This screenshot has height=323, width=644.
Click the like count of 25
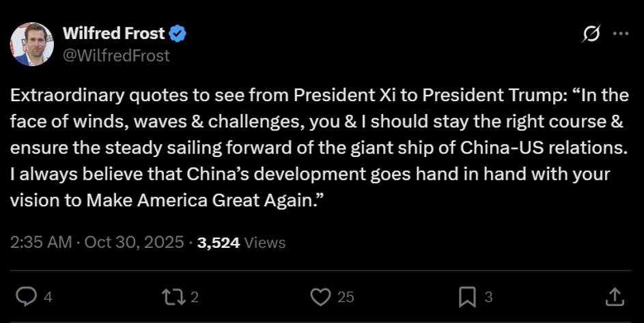(346, 297)
